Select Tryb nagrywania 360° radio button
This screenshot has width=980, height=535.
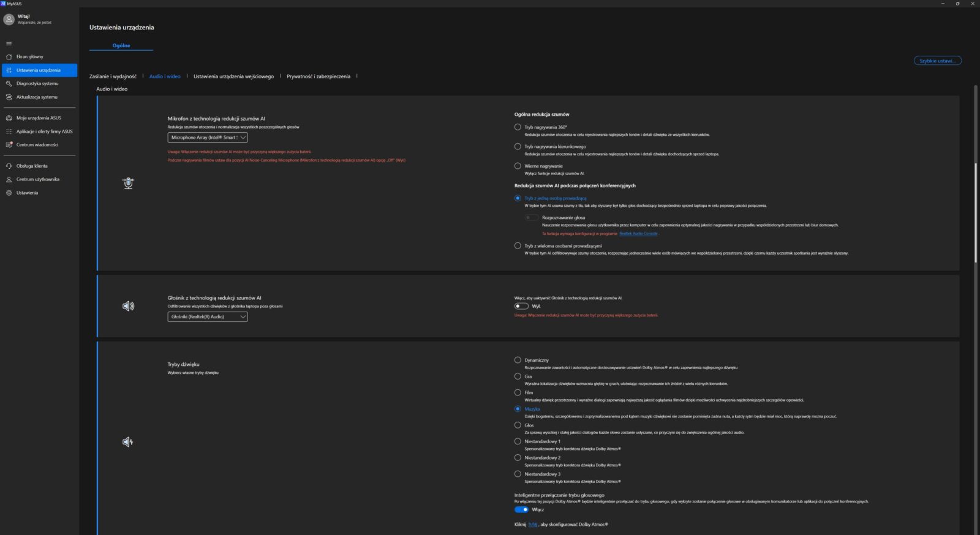[518, 127]
